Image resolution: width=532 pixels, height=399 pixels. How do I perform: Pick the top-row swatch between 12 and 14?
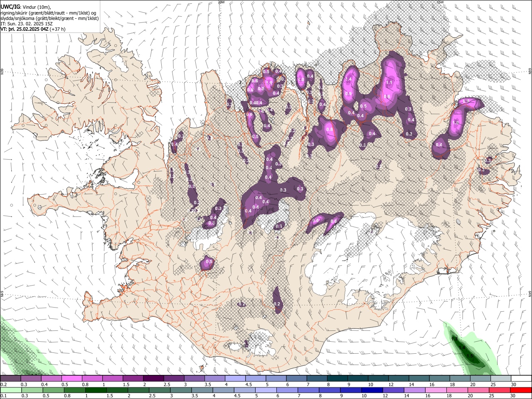[398, 379]
